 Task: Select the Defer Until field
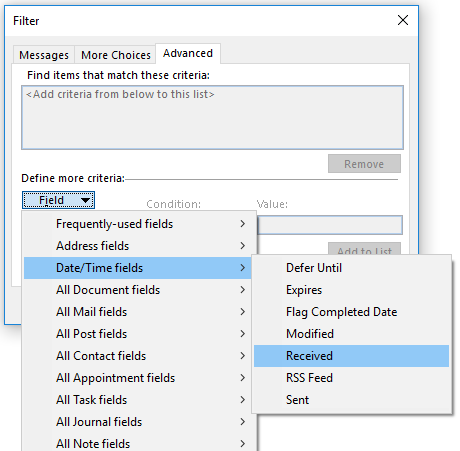351,268
